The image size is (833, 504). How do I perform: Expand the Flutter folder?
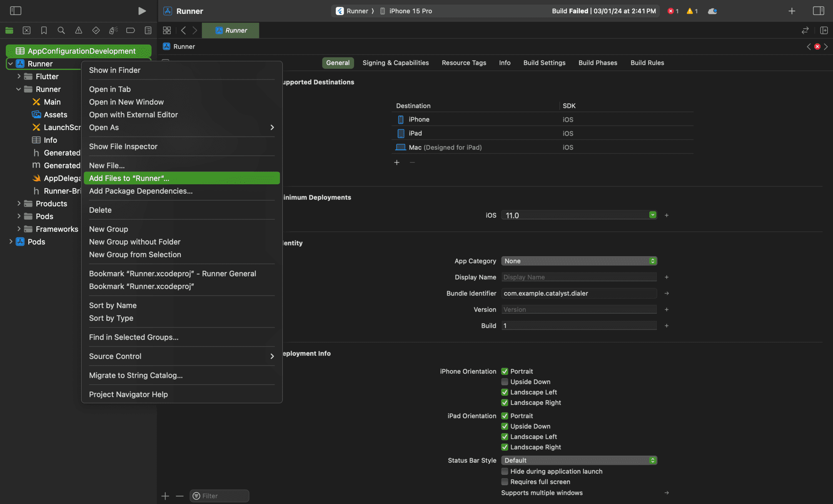[19, 77]
